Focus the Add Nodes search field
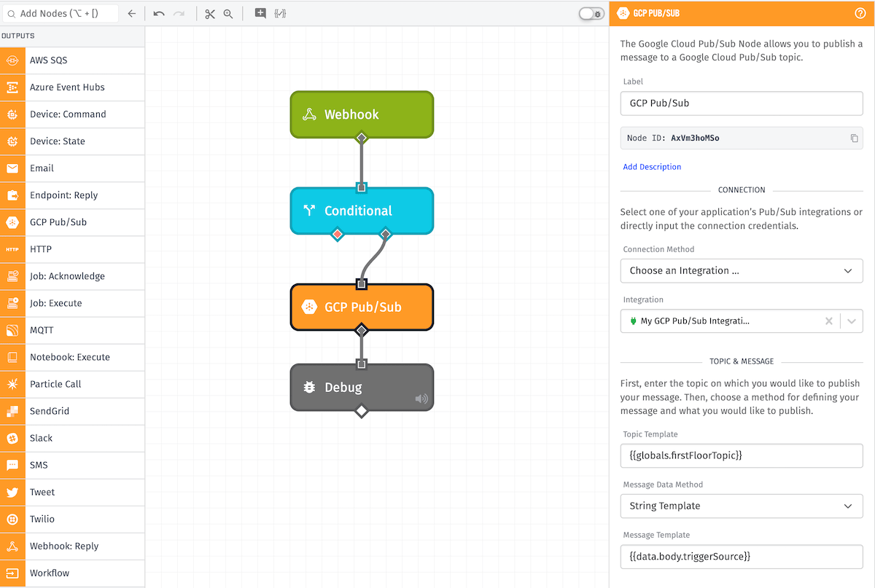 click(60, 13)
